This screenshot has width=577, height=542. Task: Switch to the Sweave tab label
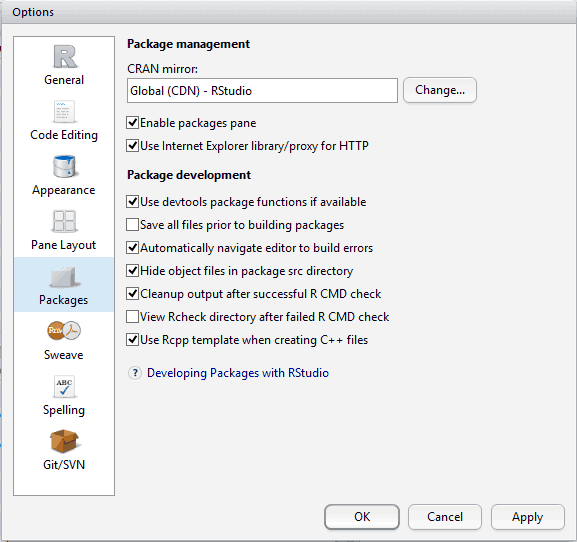point(64,355)
